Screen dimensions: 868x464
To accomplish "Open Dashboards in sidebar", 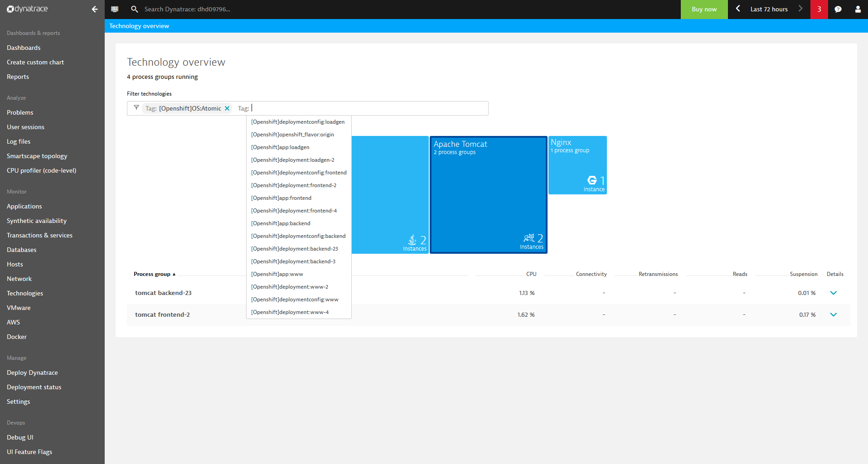I will [x=24, y=48].
